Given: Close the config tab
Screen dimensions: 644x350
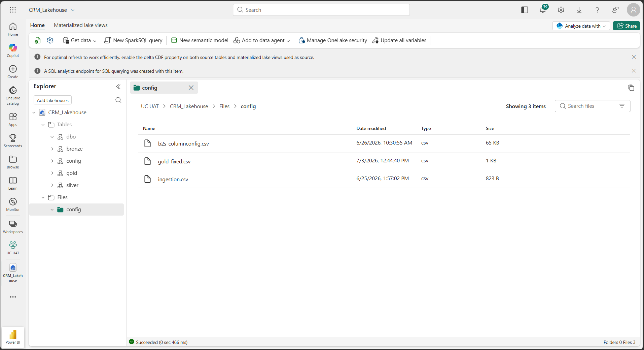Looking at the screenshot, I should tap(191, 88).
